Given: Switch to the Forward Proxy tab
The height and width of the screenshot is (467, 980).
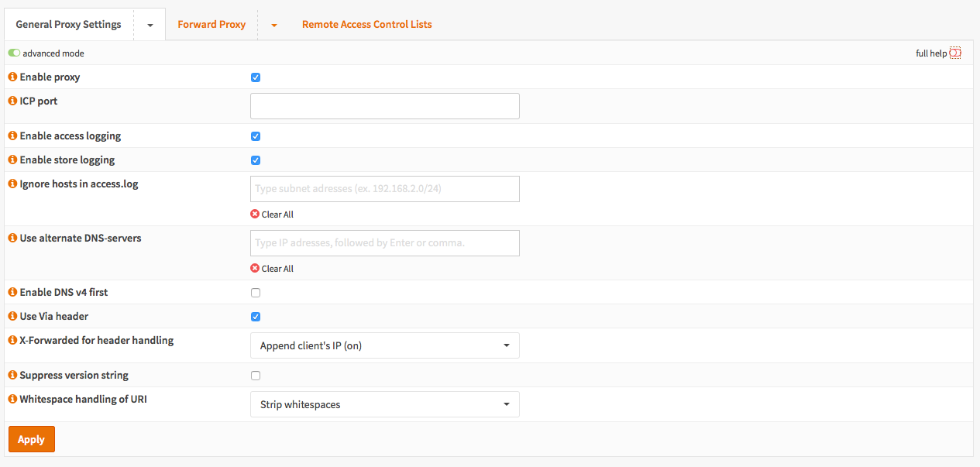Looking at the screenshot, I should pos(211,25).
